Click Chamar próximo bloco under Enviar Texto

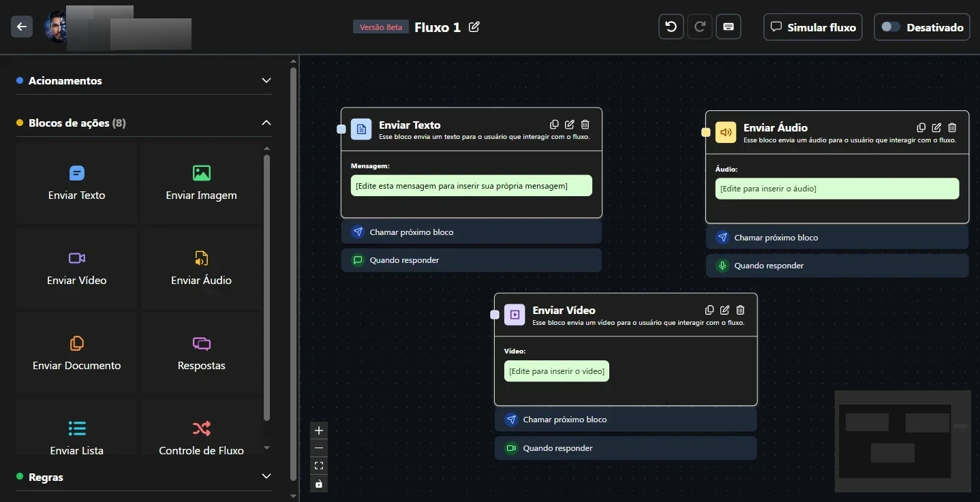click(472, 232)
